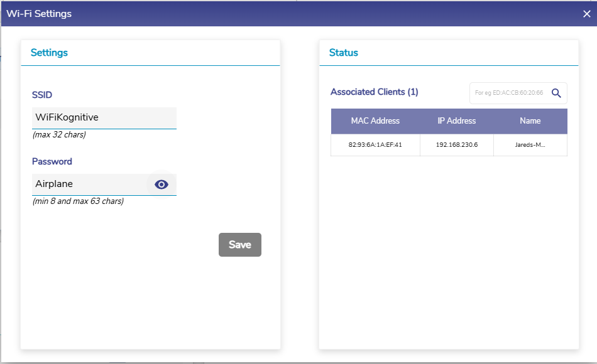The width and height of the screenshot is (597, 364).
Task: Toggle password visibility with the eye icon
Action: point(162,185)
